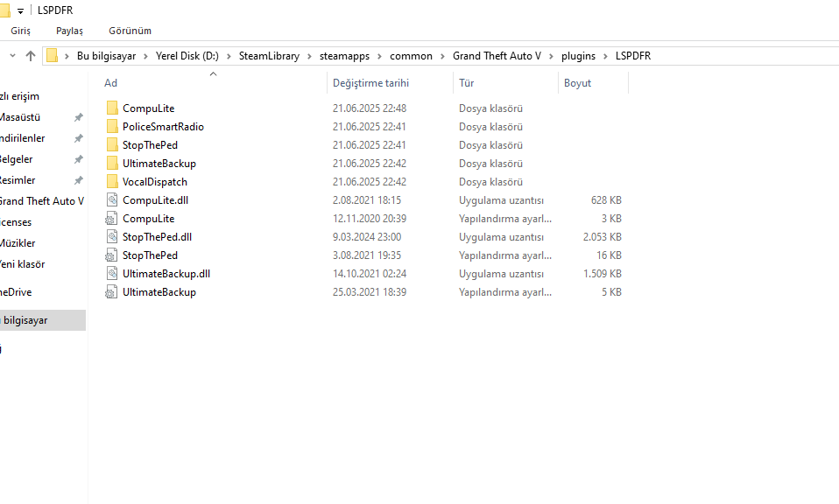Select Hızlı erişim in the sidebar

[20, 96]
